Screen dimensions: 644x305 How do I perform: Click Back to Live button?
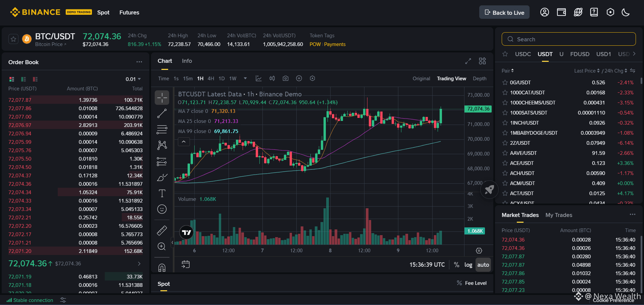pyautogui.click(x=504, y=12)
